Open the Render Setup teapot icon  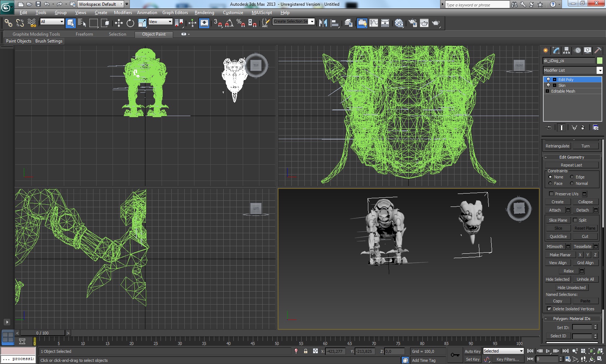(x=413, y=23)
